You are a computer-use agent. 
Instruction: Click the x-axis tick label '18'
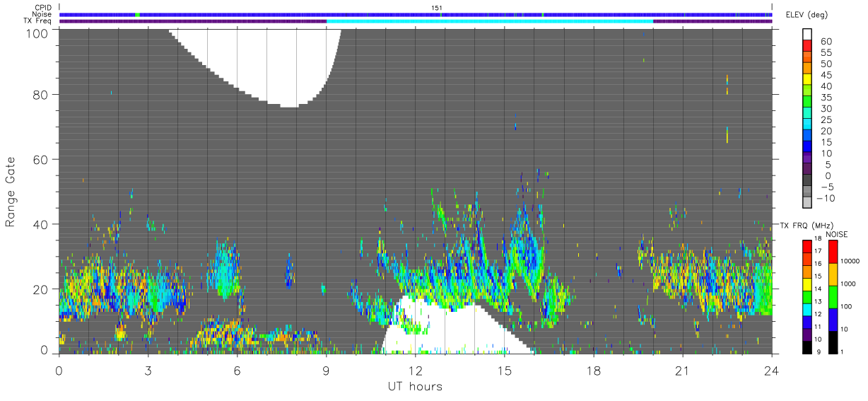[x=593, y=371]
